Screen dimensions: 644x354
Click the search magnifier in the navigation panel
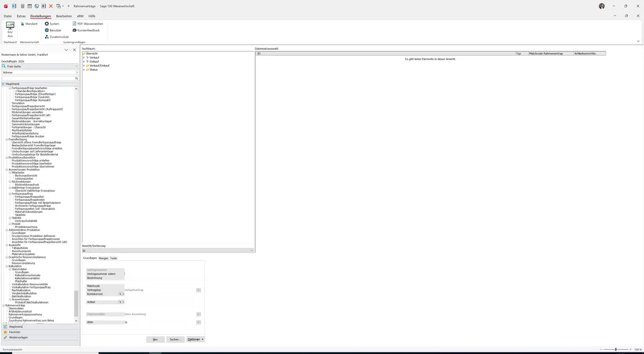coord(77,78)
